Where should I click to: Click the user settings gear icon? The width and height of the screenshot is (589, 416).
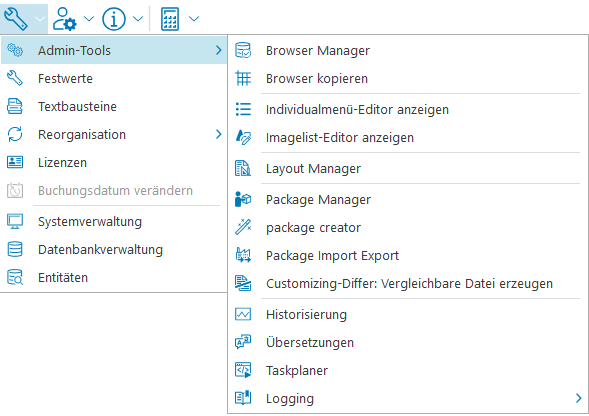(65, 19)
